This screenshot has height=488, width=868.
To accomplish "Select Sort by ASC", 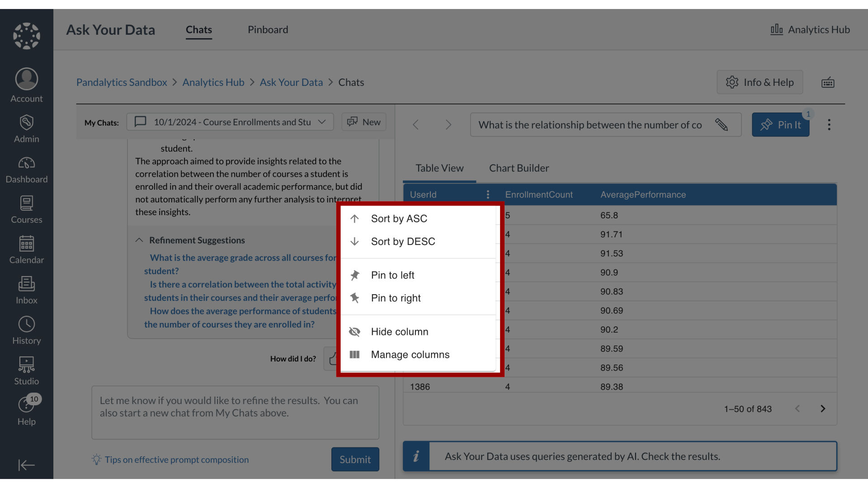I will (418, 219).
